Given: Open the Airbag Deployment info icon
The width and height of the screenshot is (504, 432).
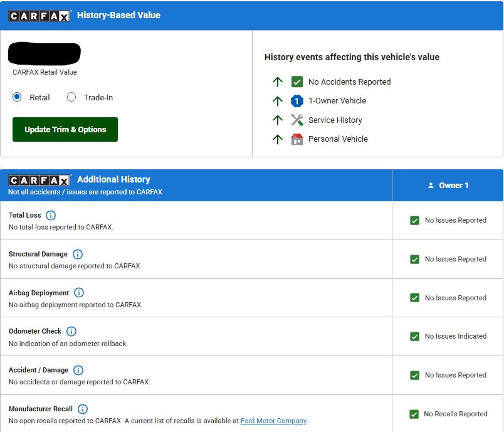Looking at the screenshot, I should [x=79, y=293].
